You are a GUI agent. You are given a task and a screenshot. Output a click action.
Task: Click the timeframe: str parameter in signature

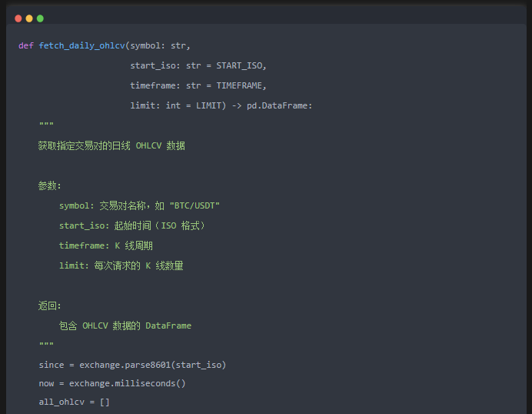coord(165,85)
